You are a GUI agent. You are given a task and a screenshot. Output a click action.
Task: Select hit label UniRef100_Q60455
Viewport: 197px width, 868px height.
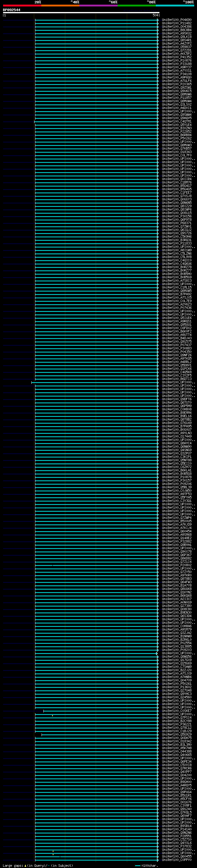pyautogui.click(x=177, y=856)
